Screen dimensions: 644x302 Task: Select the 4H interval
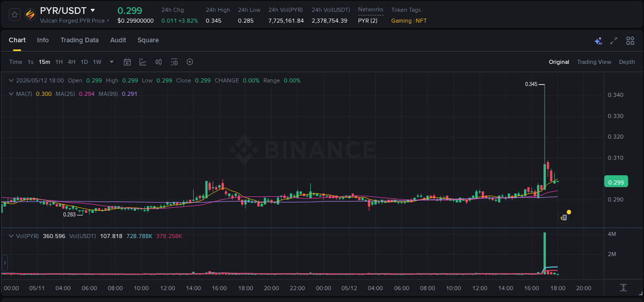click(x=71, y=62)
